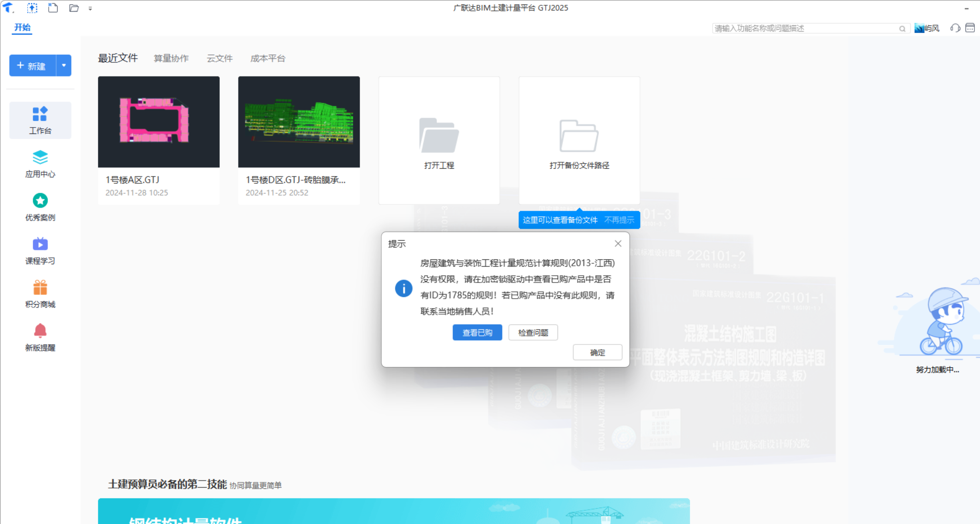Click the 检查问题 button
The height and width of the screenshot is (524, 980).
click(533, 333)
